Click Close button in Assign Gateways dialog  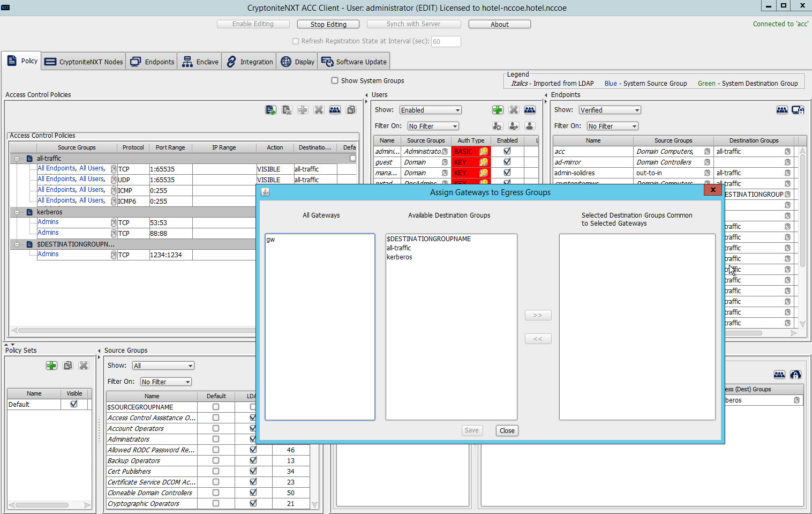pos(507,430)
